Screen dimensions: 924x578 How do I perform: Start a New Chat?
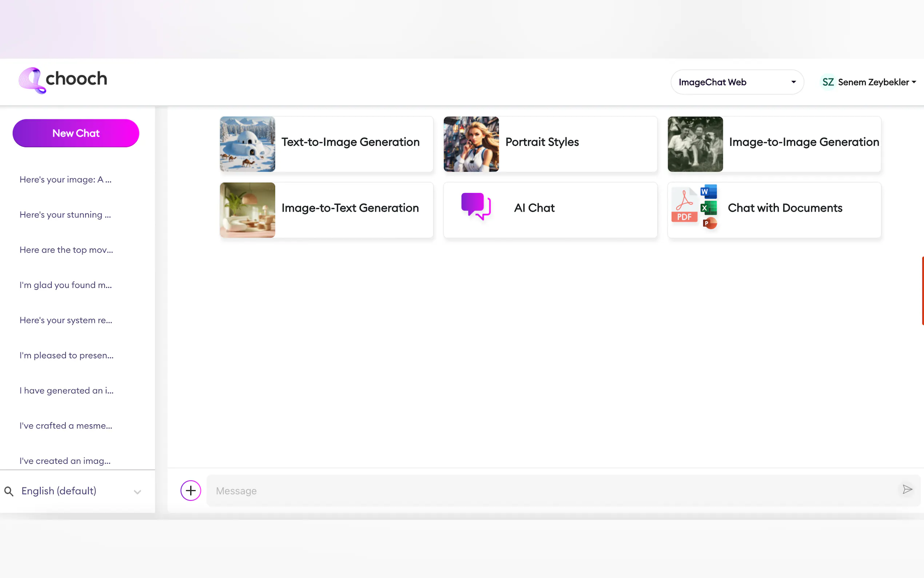(76, 133)
